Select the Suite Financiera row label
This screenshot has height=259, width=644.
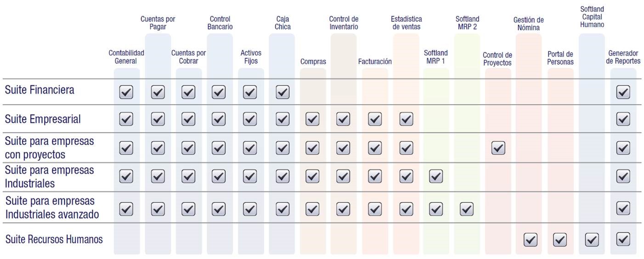coord(40,90)
